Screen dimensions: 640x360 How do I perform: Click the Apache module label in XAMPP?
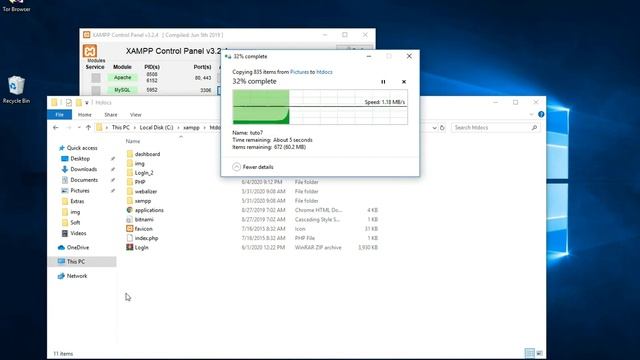[122, 77]
